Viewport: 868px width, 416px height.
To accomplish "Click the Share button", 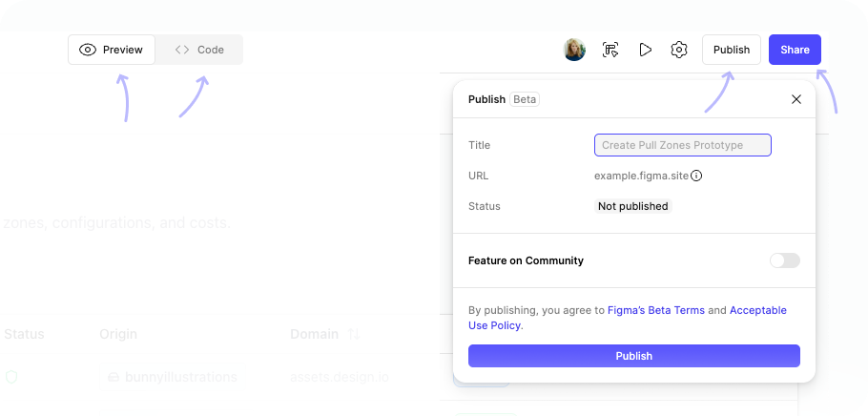I will (x=795, y=50).
